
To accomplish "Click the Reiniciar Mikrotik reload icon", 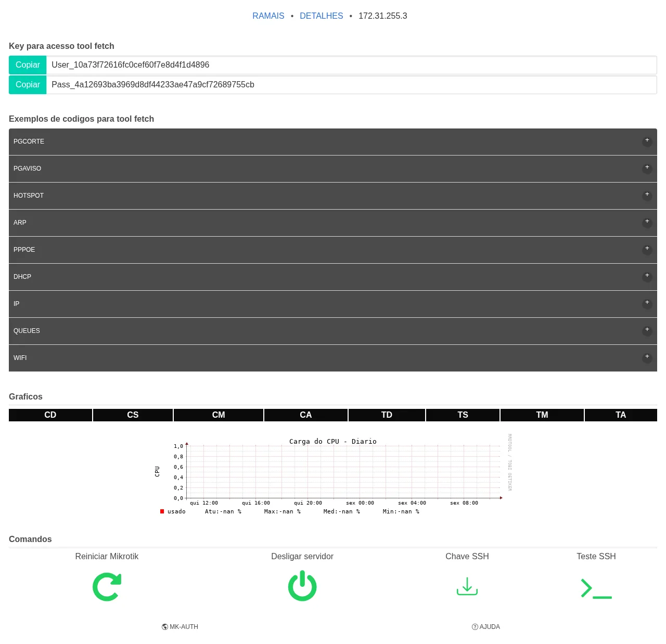I will click(107, 587).
